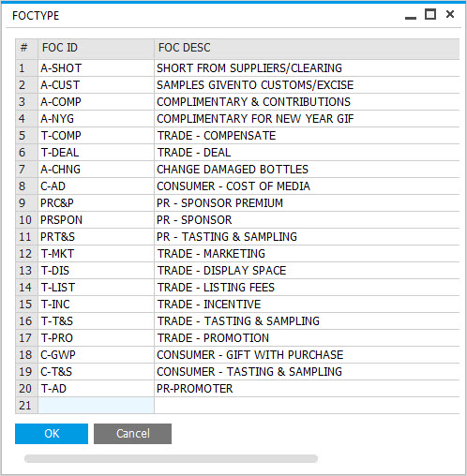Select the FOC ID column header

[x=96, y=48]
